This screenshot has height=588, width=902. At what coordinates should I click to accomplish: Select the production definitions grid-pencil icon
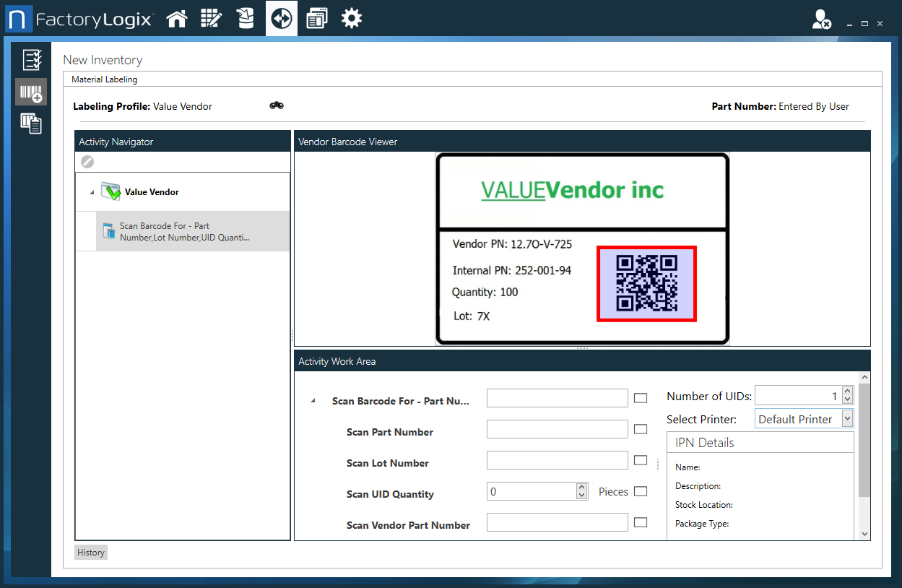pyautogui.click(x=211, y=18)
